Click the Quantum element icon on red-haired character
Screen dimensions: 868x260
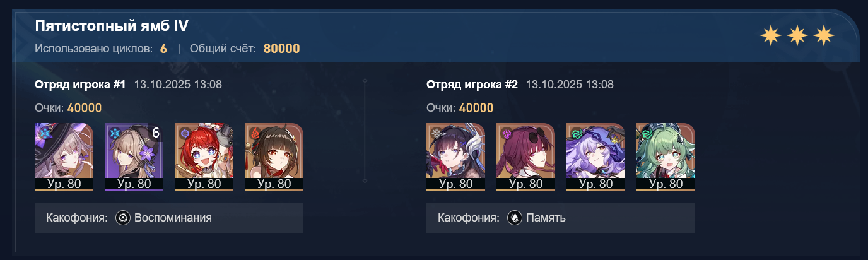point(184,133)
